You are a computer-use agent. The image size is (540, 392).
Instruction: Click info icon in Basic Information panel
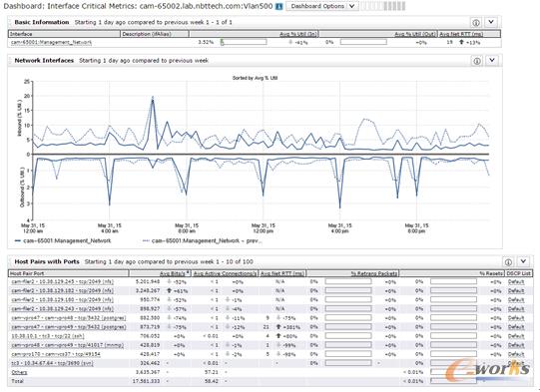pos(476,22)
